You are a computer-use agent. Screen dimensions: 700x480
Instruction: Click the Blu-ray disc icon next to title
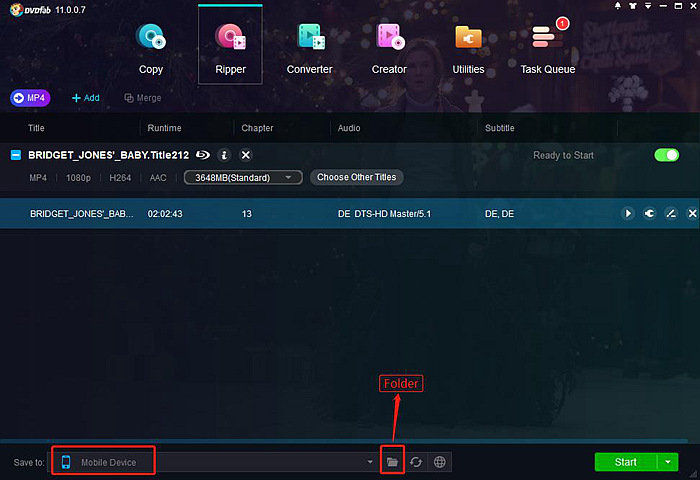click(x=203, y=155)
